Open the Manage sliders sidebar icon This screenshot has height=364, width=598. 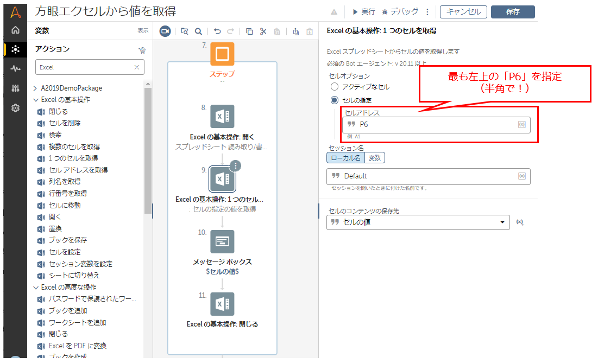pos(15,88)
